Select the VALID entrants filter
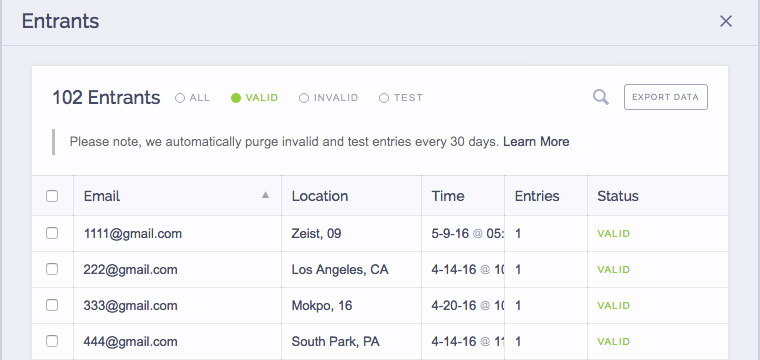 click(254, 98)
